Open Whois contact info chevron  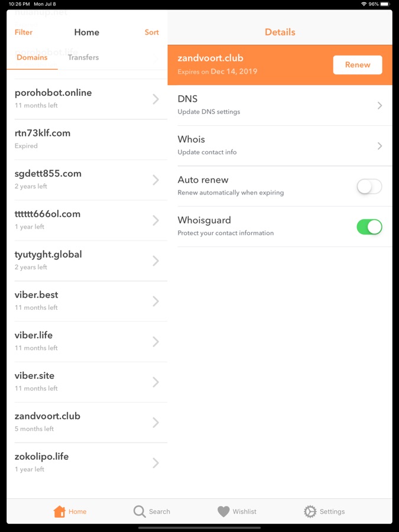point(379,146)
